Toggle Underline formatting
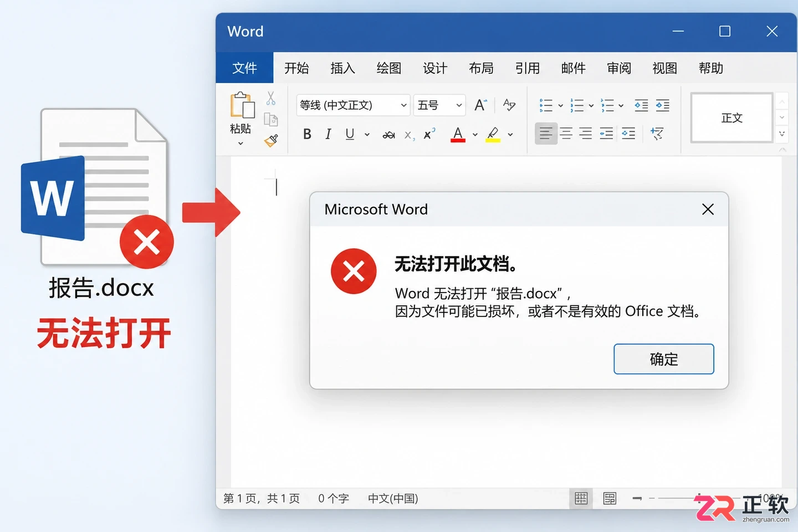Screen dimensions: 798x532 pyautogui.click(x=350, y=134)
